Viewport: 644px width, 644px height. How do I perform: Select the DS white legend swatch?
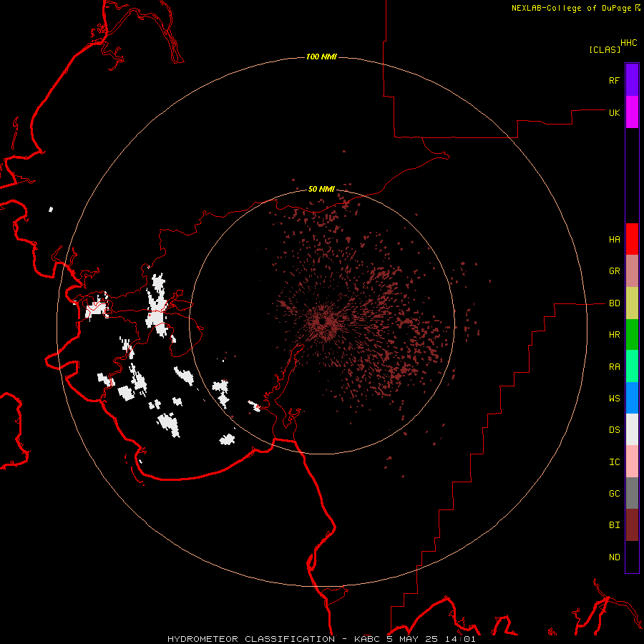point(632,429)
